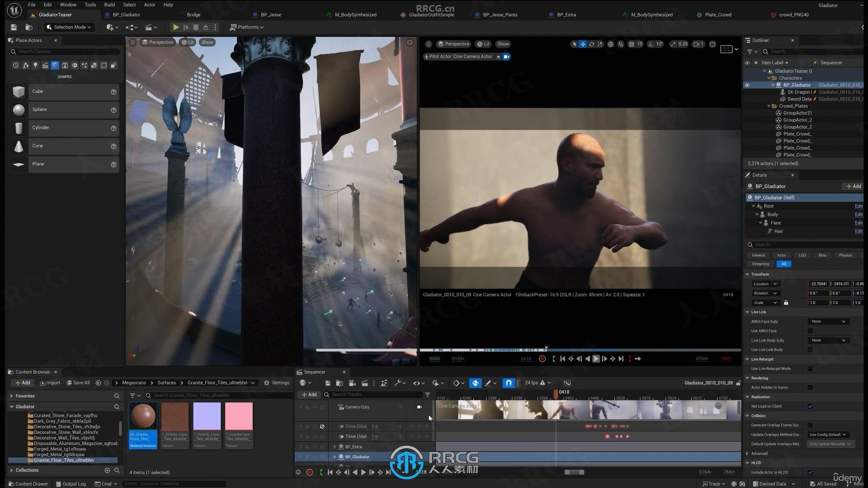
Task: Click the Cube help question icon
Action: [x=113, y=92]
